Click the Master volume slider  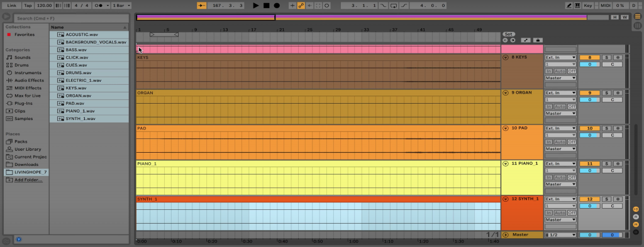point(590,234)
